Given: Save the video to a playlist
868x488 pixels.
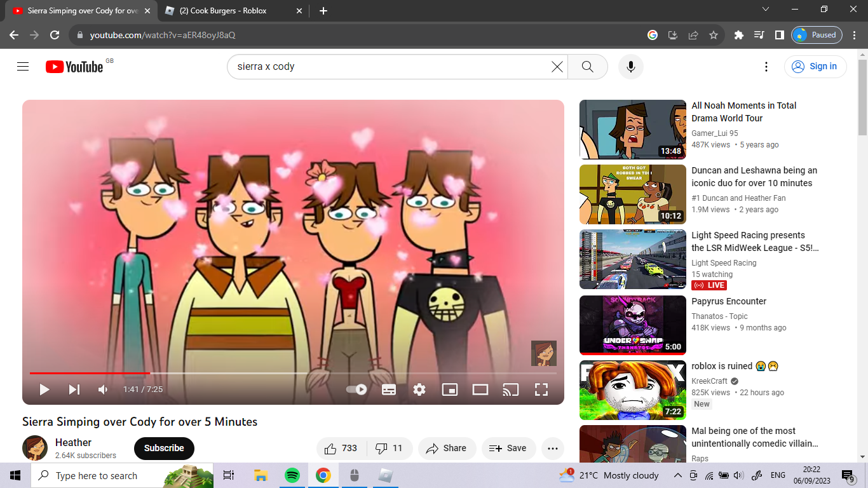Looking at the screenshot, I should click(x=508, y=448).
